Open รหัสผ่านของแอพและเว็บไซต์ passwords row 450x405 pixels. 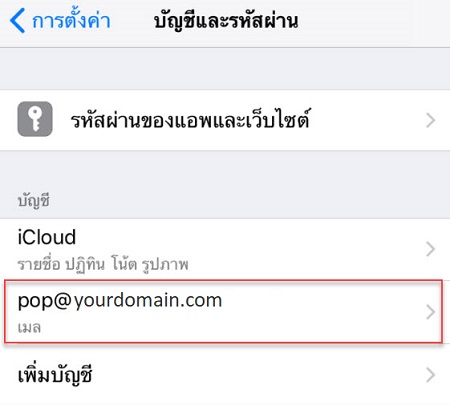(225, 120)
